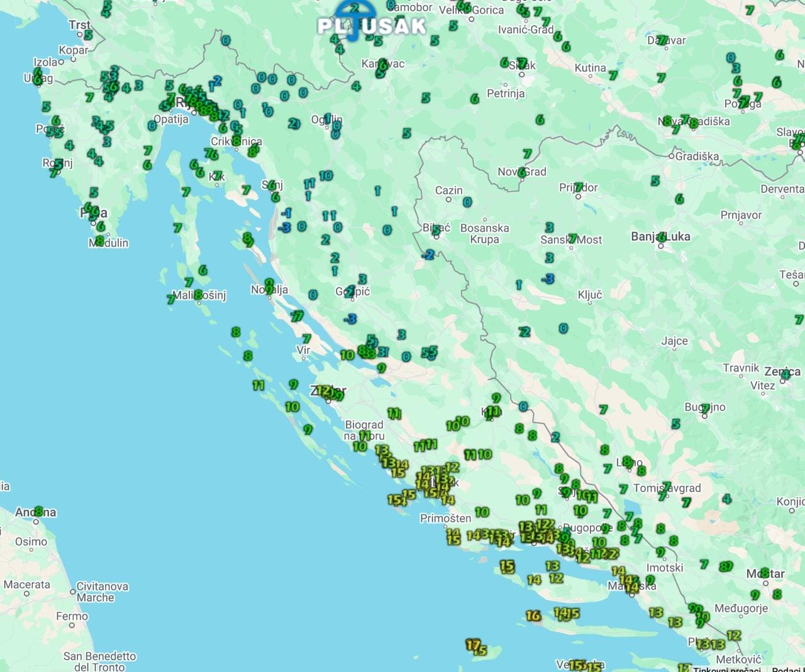Click the 7 marker on Bugojno

pyautogui.click(x=706, y=409)
